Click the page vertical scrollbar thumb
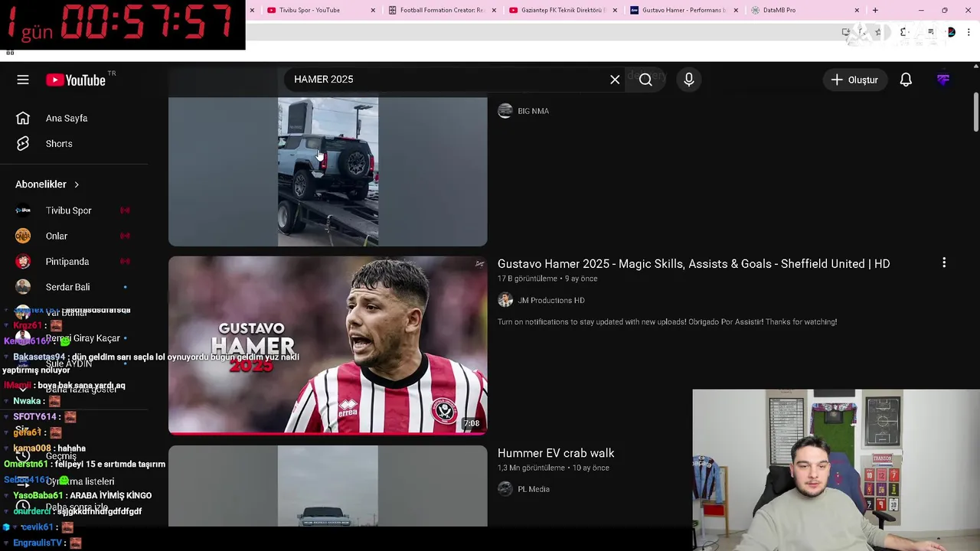 coord(975,112)
